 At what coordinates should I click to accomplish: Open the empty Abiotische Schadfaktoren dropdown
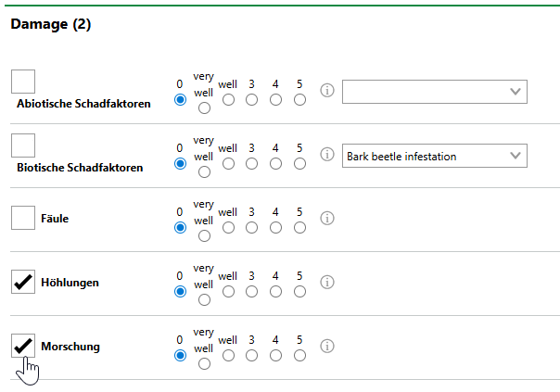click(434, 91)
